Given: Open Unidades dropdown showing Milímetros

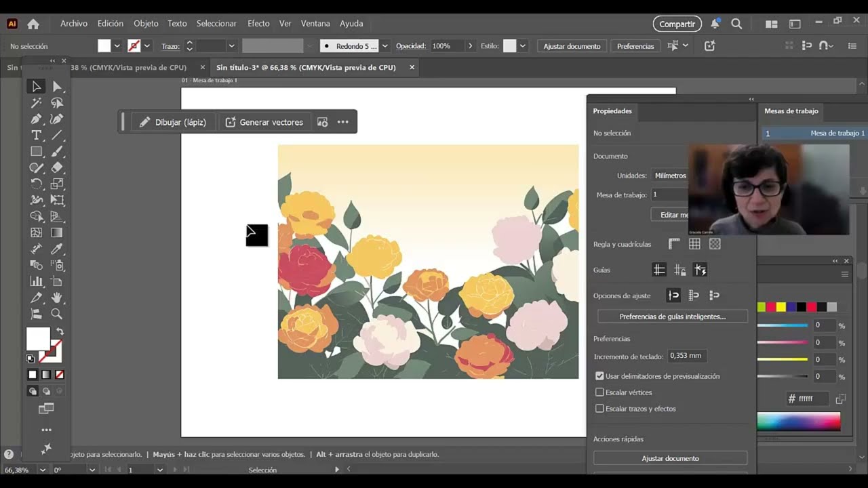Looking at the screenshot, I should 670,176.
